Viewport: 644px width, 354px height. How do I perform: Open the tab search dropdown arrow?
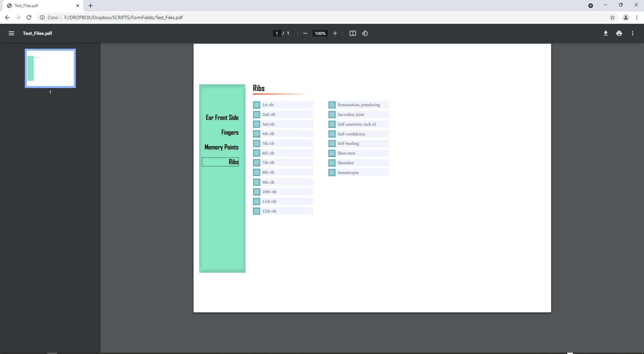pos(591,6)
